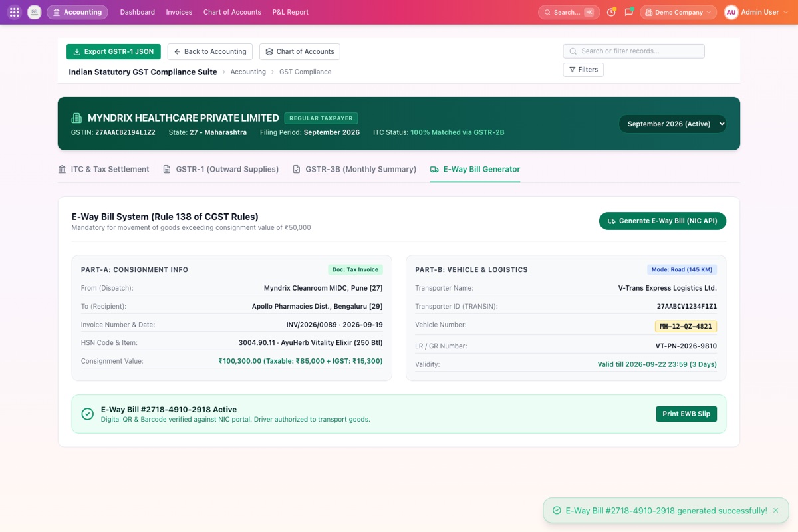Viewport: 798px width, 532px height.
Task: Switch to GSTR-3B (Monthly Summary) tab
Action: click(x=354, y=169)
